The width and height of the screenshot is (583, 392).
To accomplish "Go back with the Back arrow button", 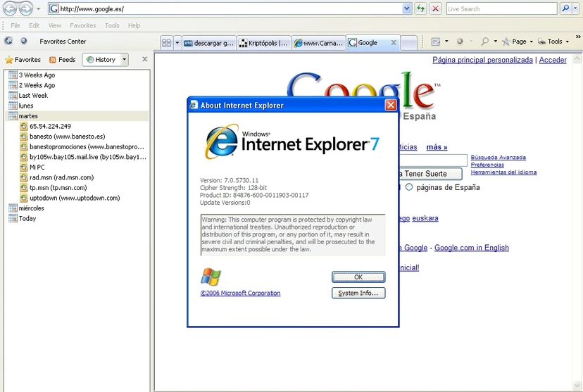I will point(10,8).
